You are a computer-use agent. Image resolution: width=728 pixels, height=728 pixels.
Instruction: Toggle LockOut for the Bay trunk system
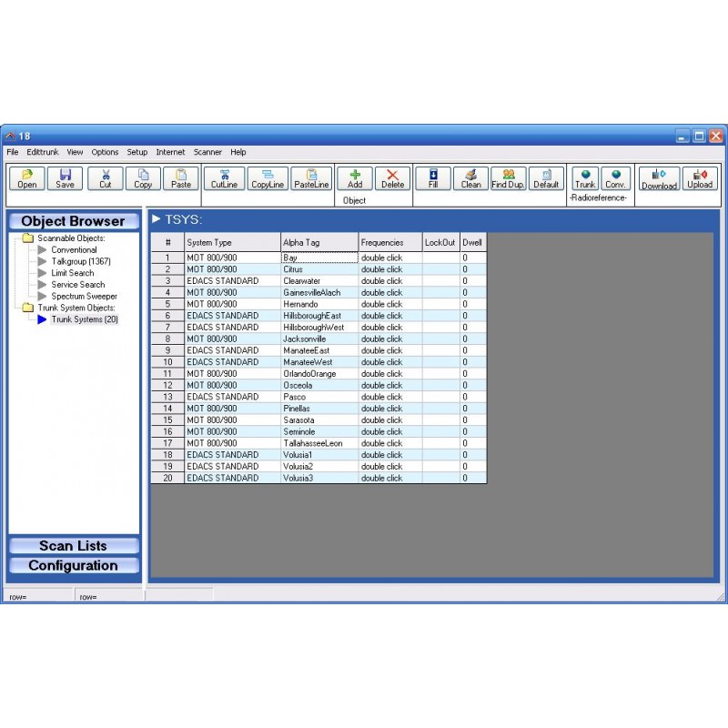pos(440,258)
